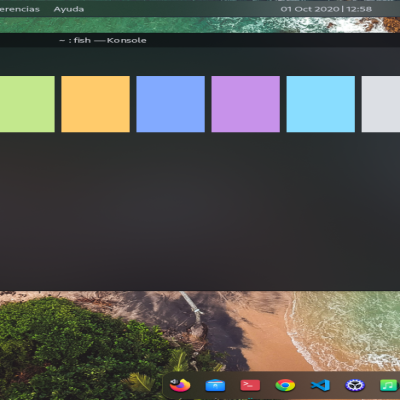Open the system settings gear dock icon
The image size is (400, 400).
coord(355,385)
